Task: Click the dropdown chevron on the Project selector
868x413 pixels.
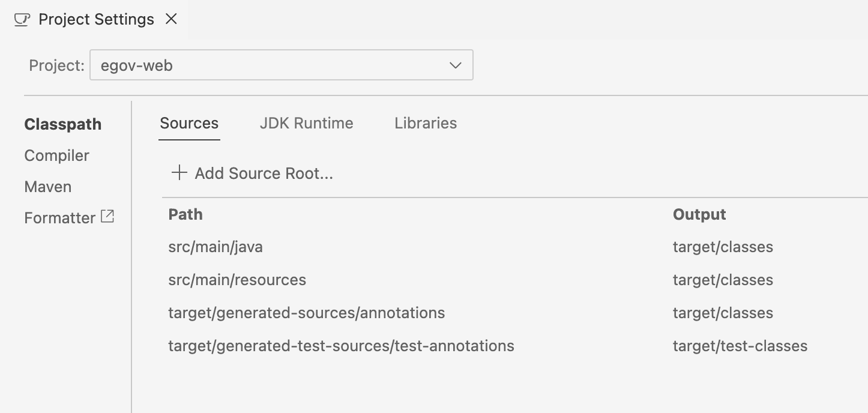Action: click(455, 65)
